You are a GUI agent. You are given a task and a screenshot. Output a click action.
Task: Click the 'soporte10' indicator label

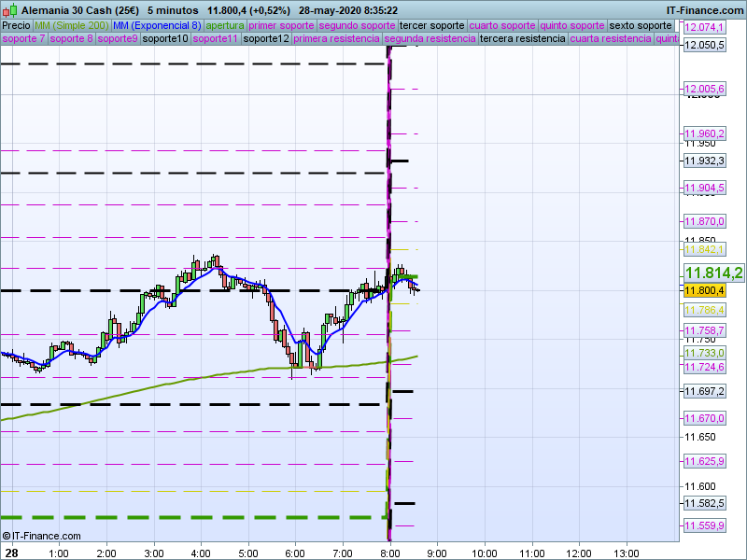166,39
